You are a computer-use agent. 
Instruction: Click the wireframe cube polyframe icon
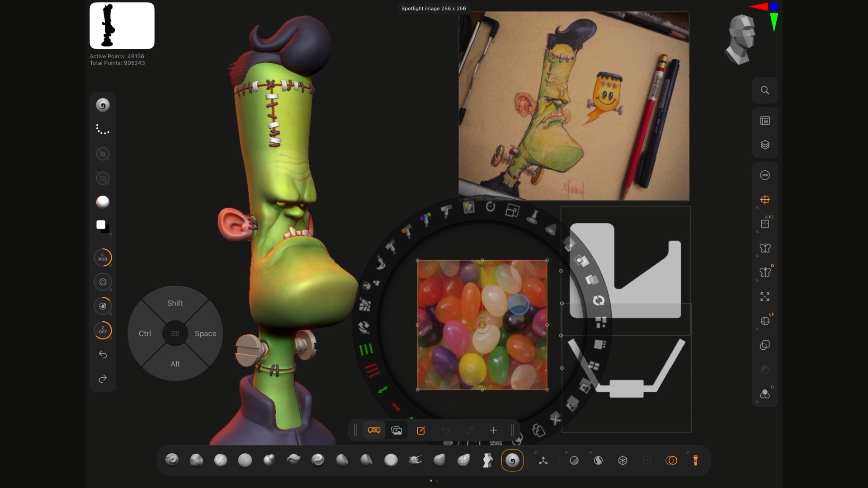pyautogui.click(x=623, y=460)
